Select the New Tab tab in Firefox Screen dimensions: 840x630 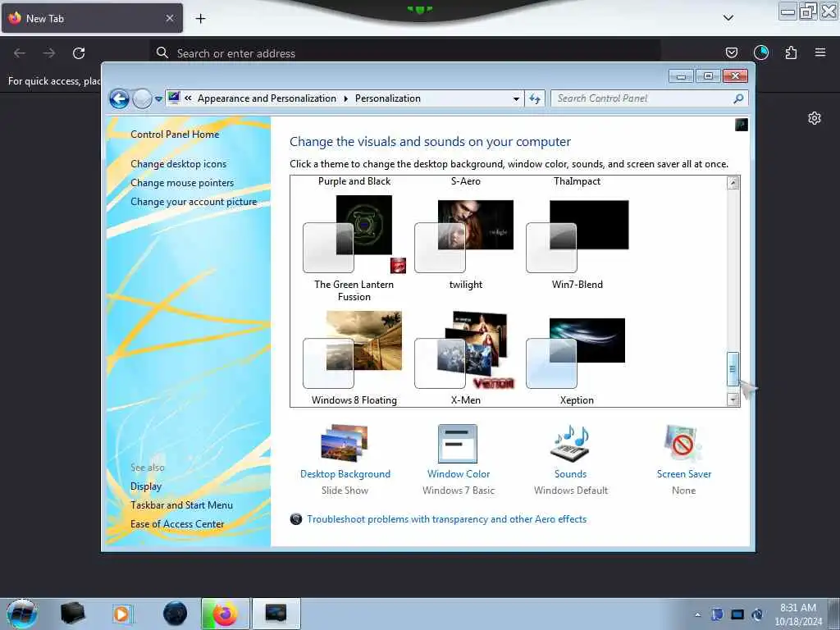click(x=92, y=18)
